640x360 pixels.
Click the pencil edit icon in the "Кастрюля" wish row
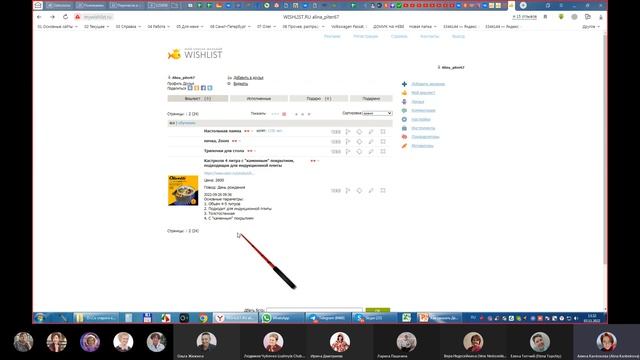click(371, 190)
